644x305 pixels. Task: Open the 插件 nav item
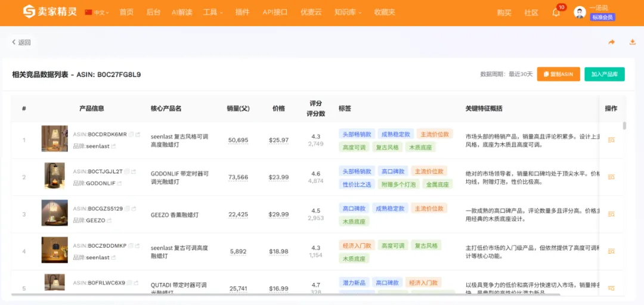click(242, 13)
